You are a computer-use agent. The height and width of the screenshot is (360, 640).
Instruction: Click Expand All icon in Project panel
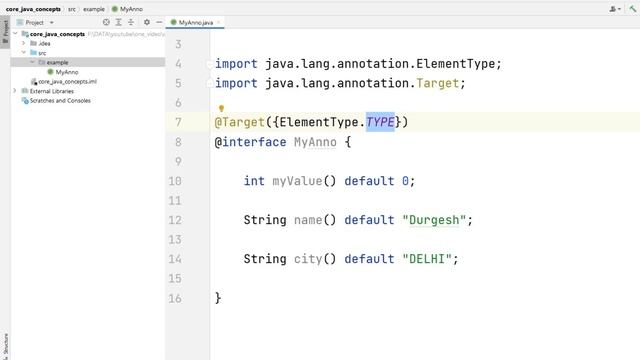tap(118, 22)
